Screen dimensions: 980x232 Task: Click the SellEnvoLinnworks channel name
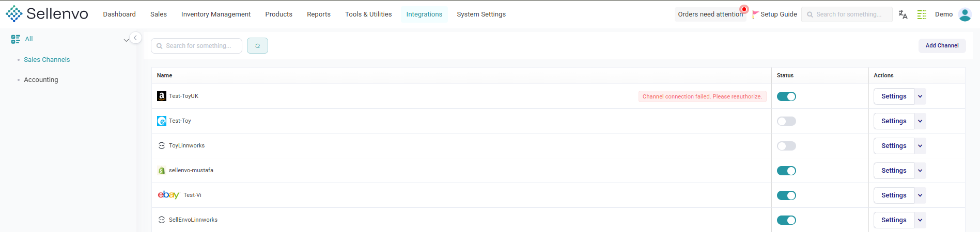click(193, 220)
